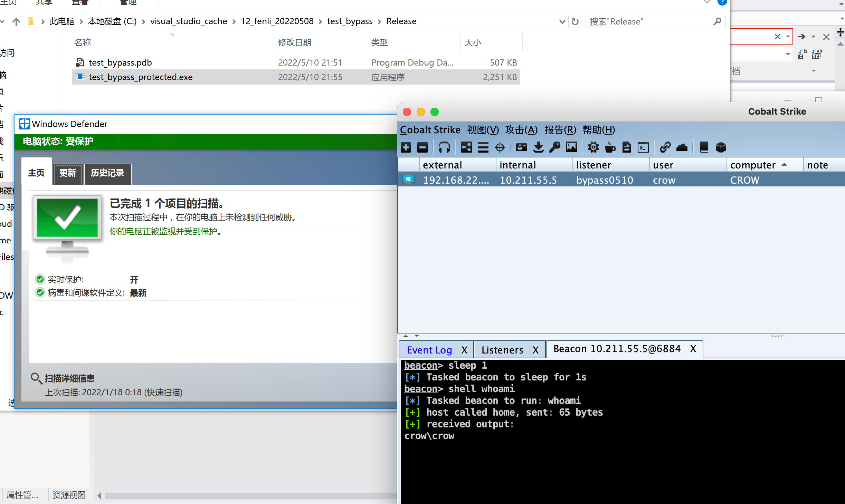
Task: Select Defender 主页 tab
Action: pos(36,173)
